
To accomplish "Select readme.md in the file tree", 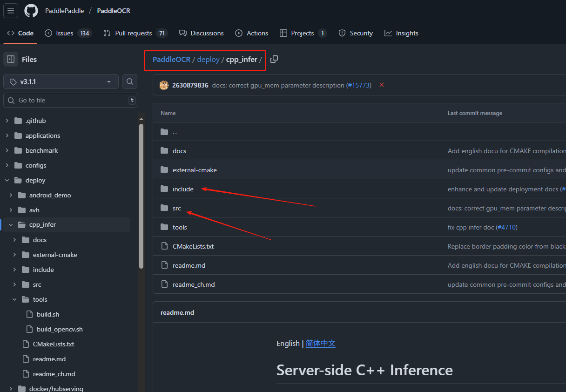I will click(49, 359).
